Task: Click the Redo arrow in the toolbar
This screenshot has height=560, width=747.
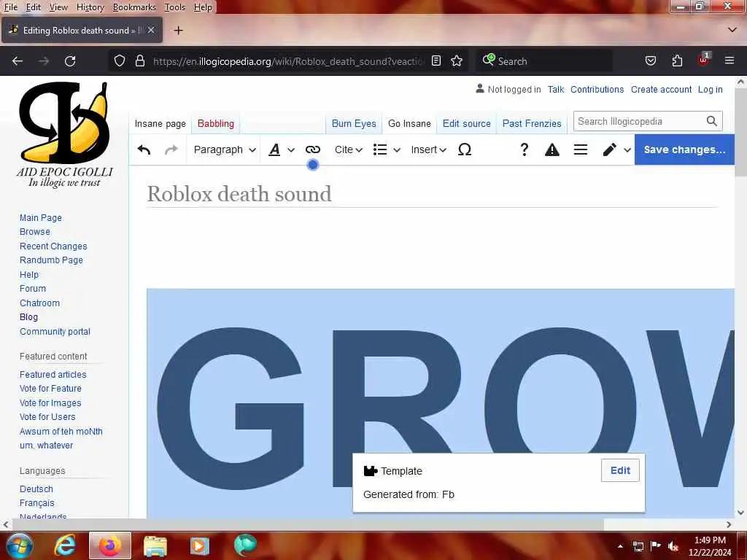Action: [171, 149]
